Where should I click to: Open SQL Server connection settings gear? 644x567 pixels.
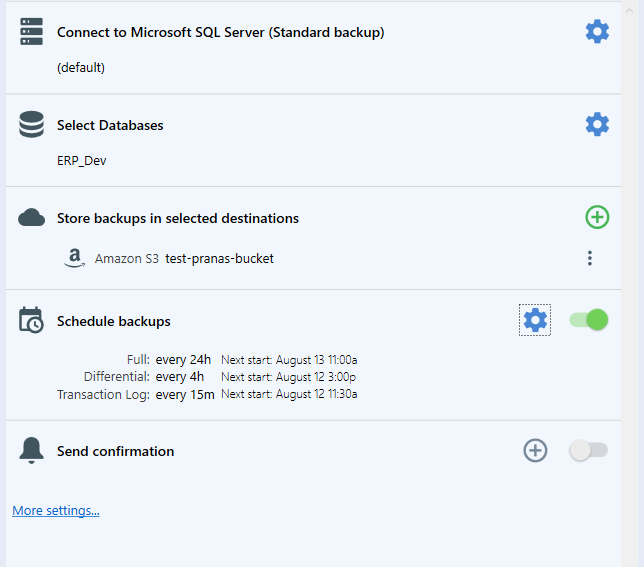coord(597,32)
